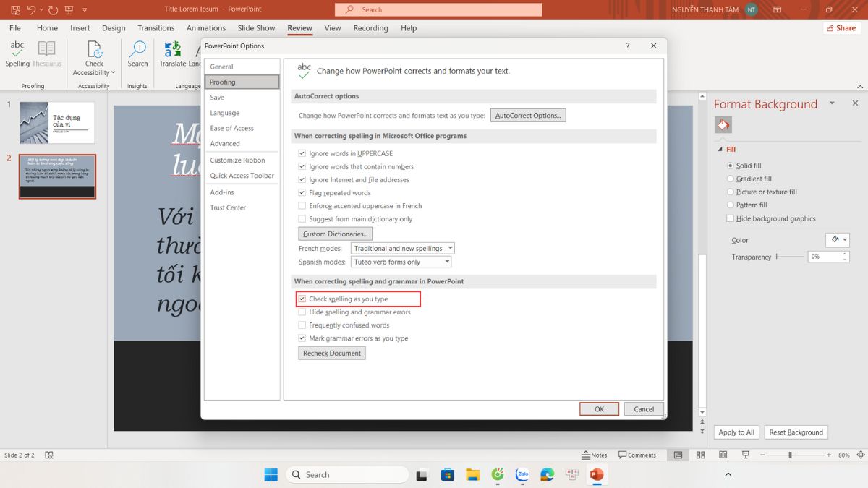Viewport: 868px width, 488px height.
Task: Show hidden icons in the system tray
Action: click(x=728, y=474)
